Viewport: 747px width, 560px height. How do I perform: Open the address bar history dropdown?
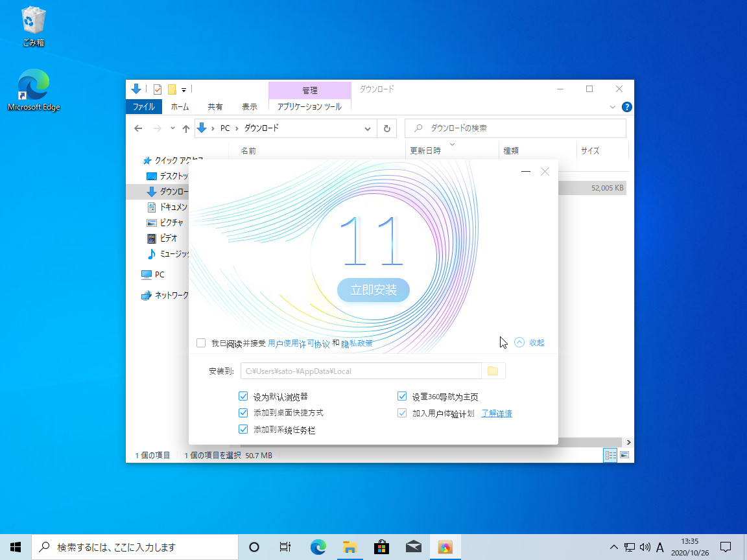[368, 128]
